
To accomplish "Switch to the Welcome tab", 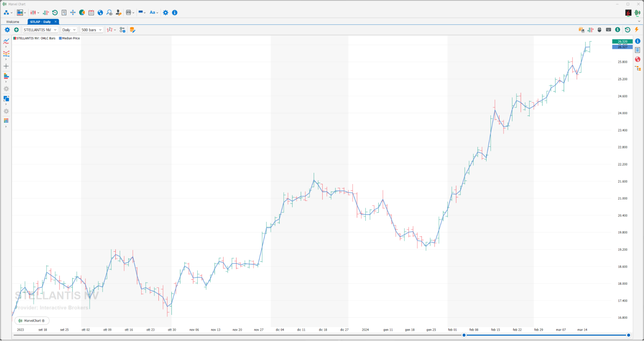I will click(13, 22).
